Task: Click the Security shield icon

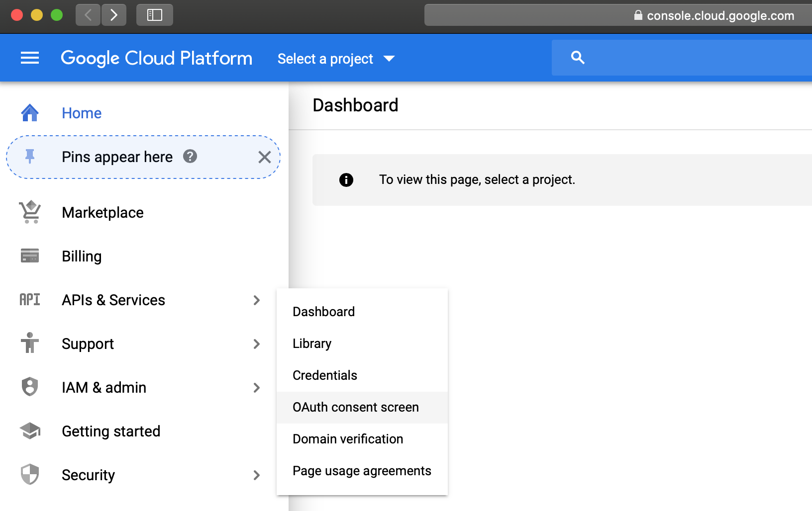Action: (x=30, y=475)
